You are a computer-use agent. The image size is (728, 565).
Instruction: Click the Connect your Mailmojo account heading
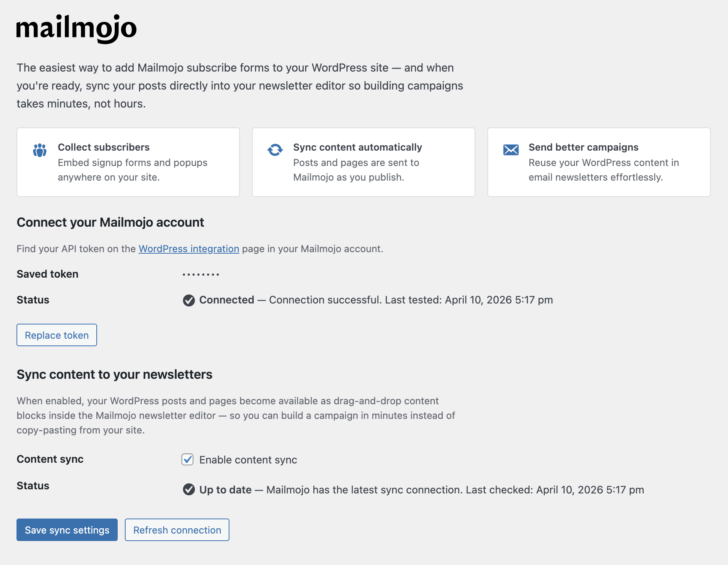[x=110, y=223]
